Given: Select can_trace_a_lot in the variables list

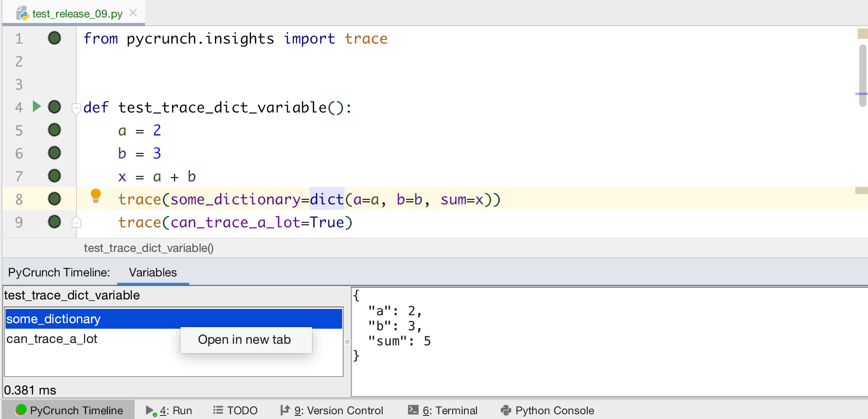Looking at the screenshot, I should (x=52, y=339).
